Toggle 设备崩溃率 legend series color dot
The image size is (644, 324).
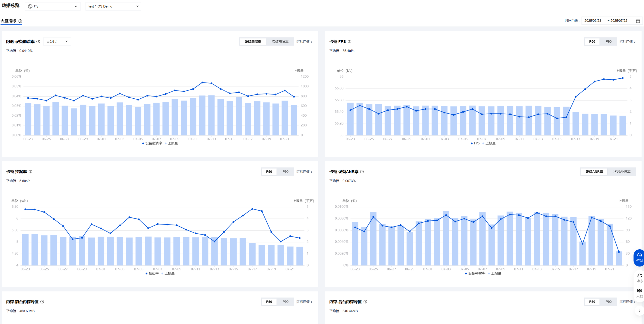143,144
